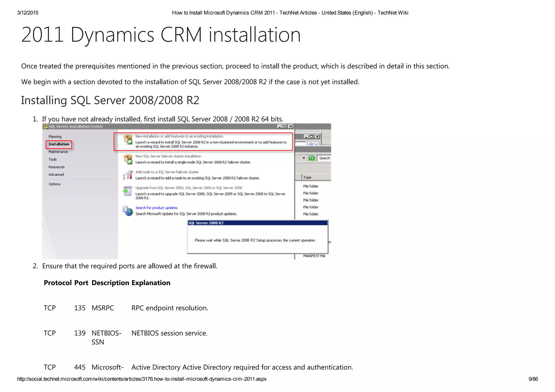Viewport: 555px width, 392px height.
Task: Open the Tools section
Action: 53,159
